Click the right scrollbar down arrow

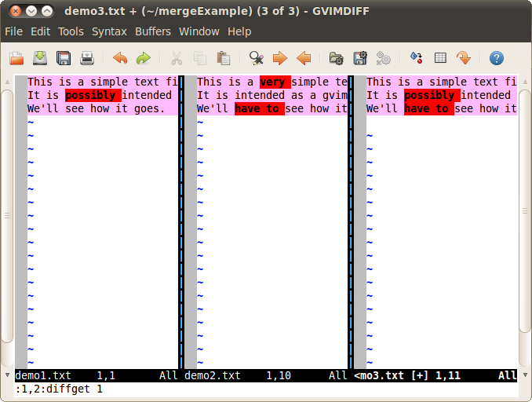click(x=525, y=375)
